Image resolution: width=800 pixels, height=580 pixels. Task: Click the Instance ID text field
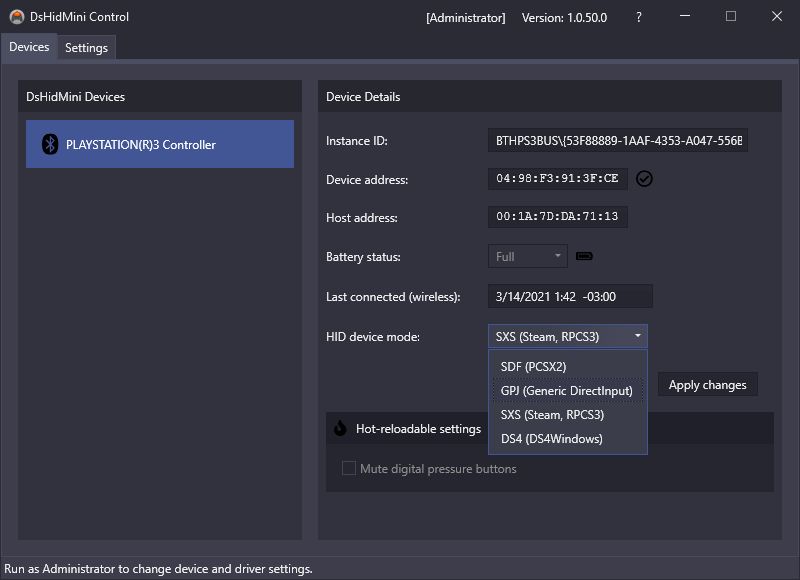(x=635, y=140)
